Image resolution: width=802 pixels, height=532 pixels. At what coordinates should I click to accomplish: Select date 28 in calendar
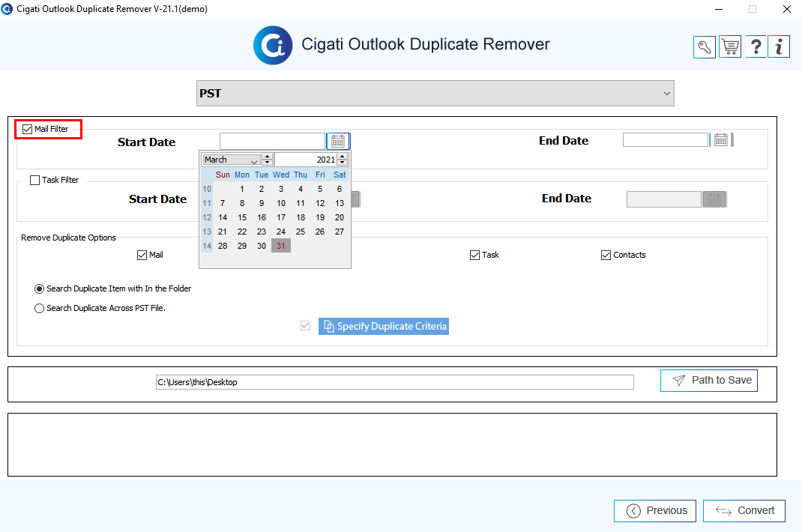point(223,246)
